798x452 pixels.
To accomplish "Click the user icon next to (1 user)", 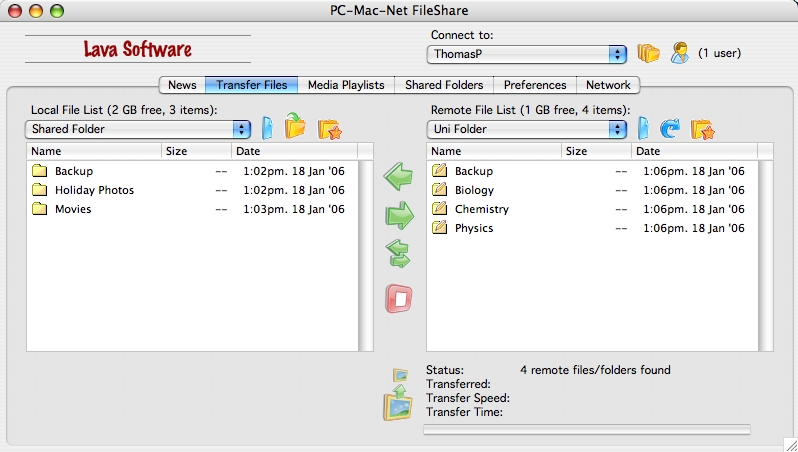I will tap(679, 53).
